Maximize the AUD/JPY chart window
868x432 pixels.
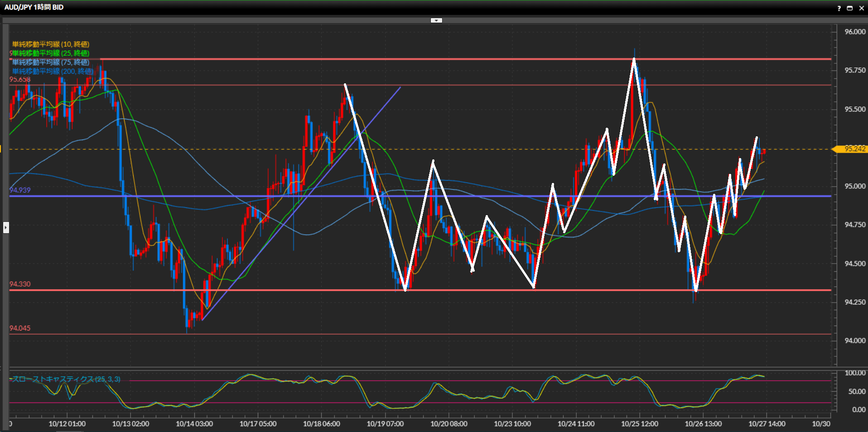tap(850, 8)
